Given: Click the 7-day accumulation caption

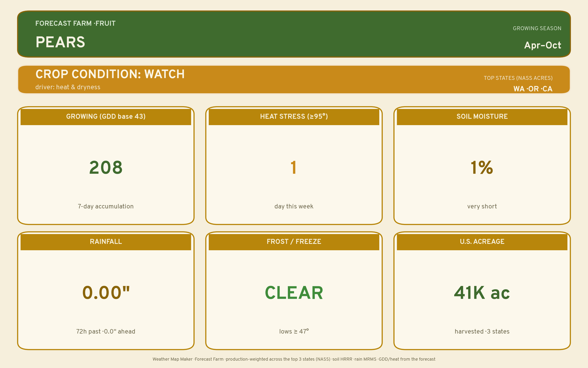Looking at the screenshot, I should pos(106,206).
